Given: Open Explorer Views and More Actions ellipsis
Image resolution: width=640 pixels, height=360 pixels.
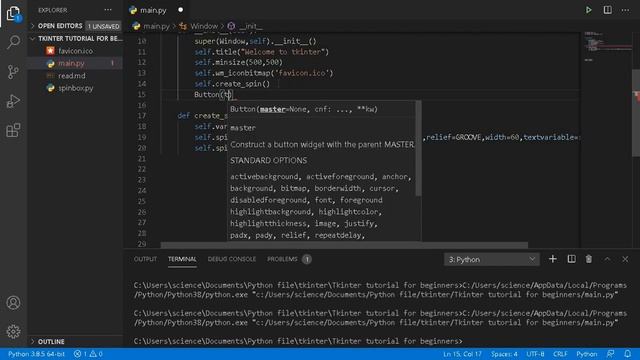Looking at the screenshot, I should [108, 10].
